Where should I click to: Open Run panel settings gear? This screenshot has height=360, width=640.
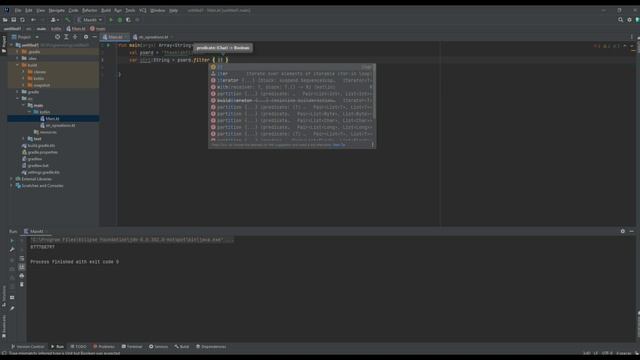tap(622, 231)
